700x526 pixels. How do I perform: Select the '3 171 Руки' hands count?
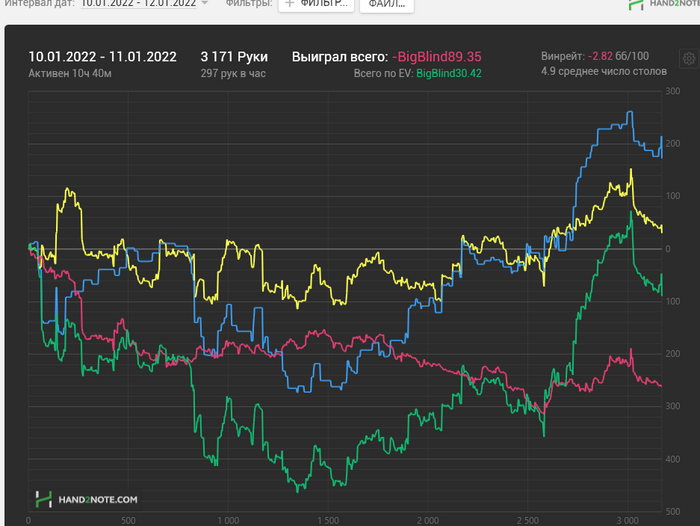point(234,57)
